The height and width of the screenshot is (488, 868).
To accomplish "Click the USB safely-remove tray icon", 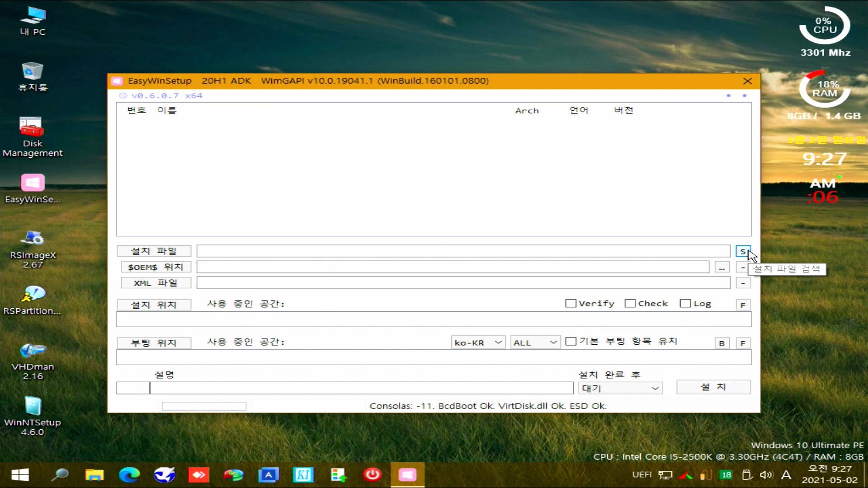I will coord(747,475).
